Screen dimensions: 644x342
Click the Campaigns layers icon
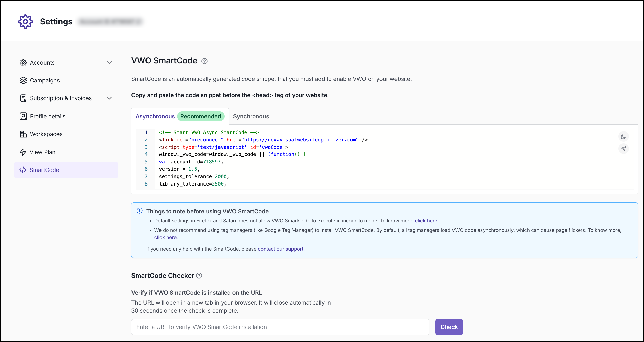[23, 80]
